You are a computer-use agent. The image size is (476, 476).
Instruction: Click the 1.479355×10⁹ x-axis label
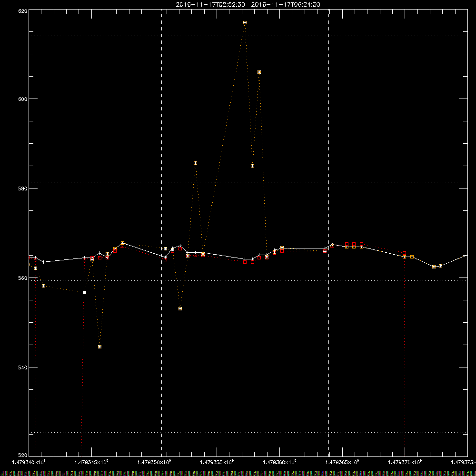coord(217,462)
